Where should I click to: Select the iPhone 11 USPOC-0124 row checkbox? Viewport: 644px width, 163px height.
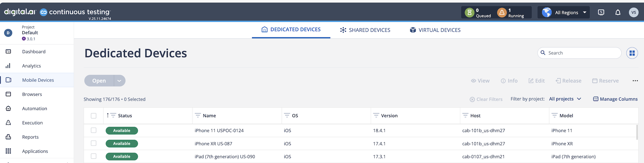click(93, 130)
